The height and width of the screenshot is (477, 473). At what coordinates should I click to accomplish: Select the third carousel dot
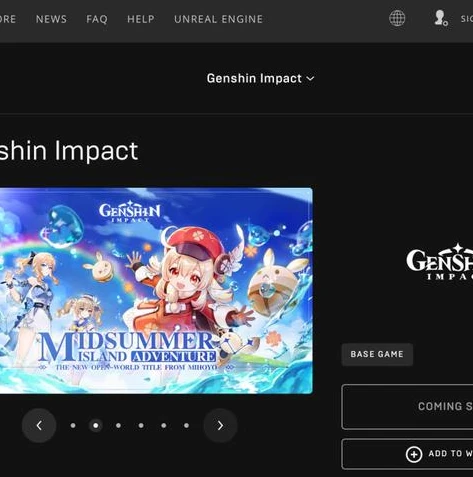tap(118, 425)
